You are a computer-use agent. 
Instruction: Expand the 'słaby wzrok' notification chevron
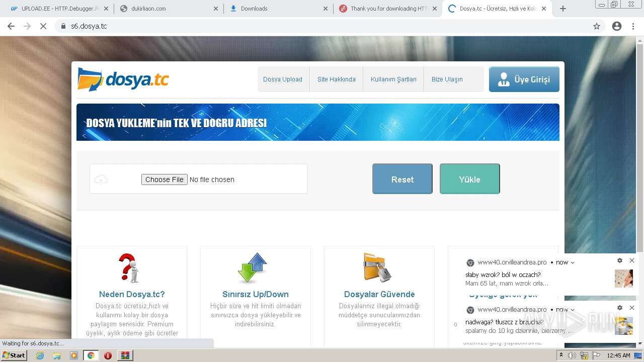click(573, 262)
